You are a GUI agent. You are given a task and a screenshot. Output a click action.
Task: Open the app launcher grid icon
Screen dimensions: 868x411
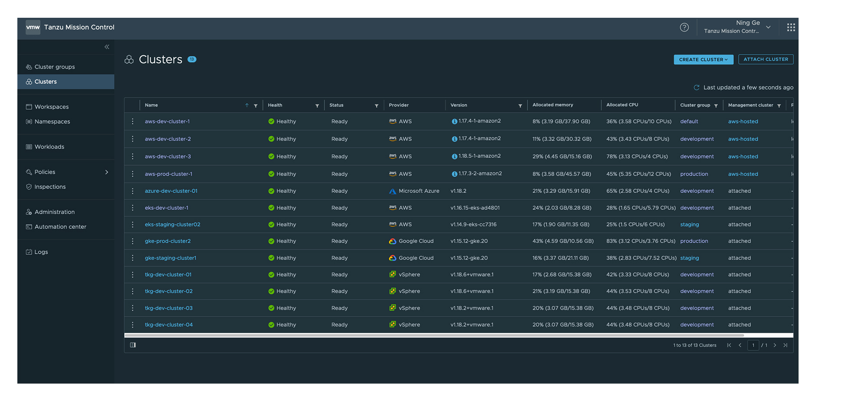pyautogui.click(x=790, y=27)
